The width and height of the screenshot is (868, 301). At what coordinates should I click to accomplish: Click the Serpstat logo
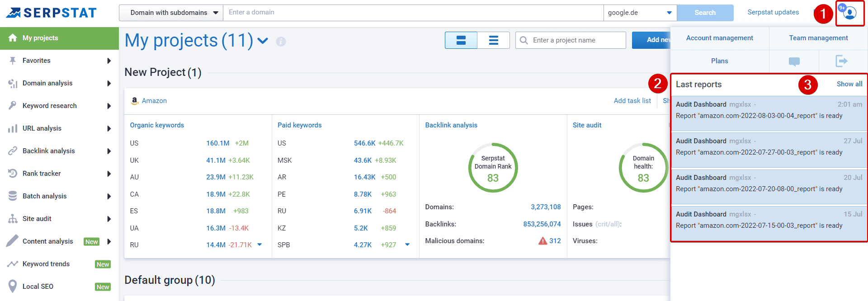click(51, 13)
